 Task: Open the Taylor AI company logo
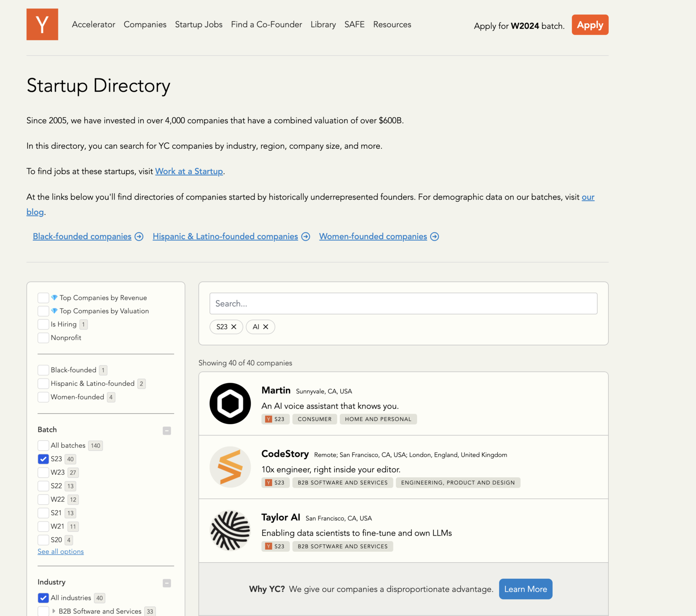(x=230, y=531)
